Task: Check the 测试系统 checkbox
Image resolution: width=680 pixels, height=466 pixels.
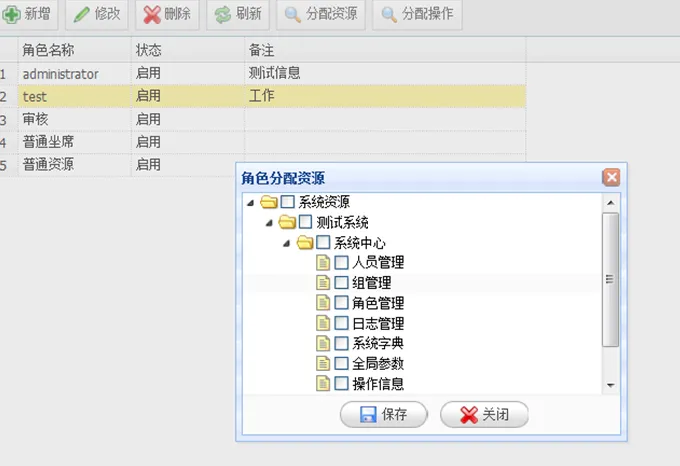Action: click(x=305, y=222)
